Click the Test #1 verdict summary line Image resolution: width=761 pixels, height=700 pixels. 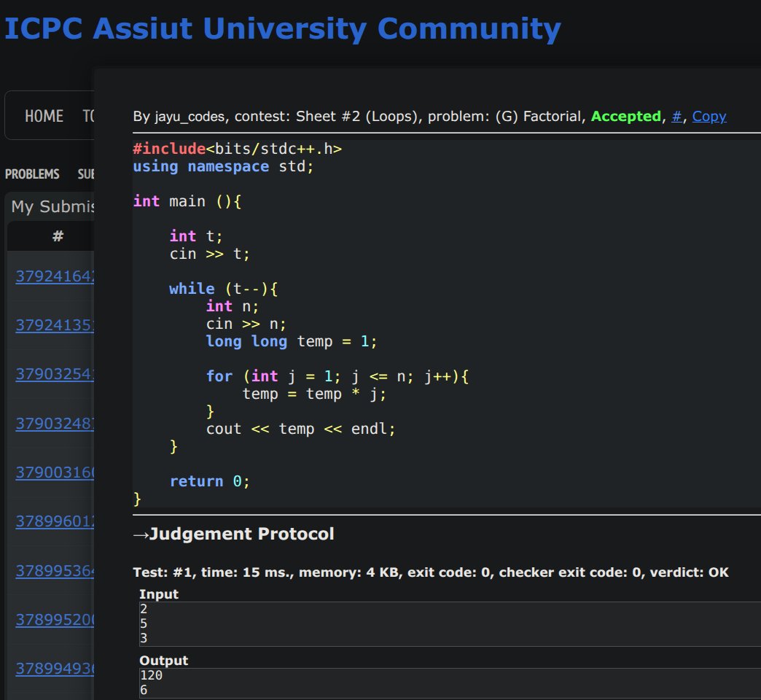click(431, 572)
